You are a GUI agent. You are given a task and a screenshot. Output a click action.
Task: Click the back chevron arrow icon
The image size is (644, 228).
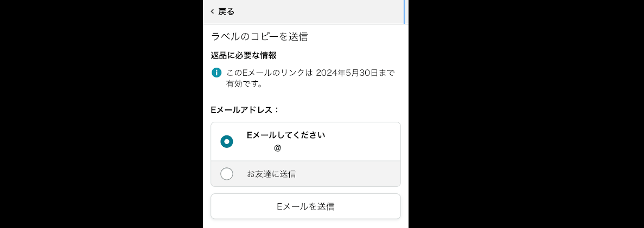tap(212, 11)
